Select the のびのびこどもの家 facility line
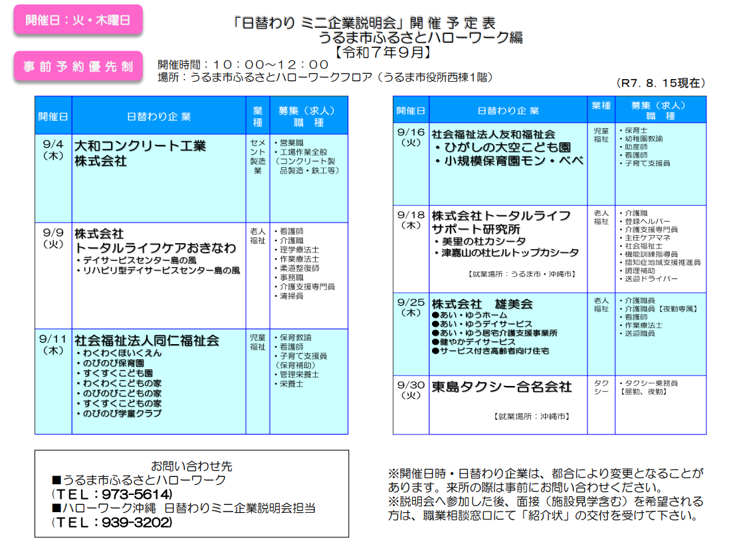The image size is (735, 560). (x=119, y=393)
